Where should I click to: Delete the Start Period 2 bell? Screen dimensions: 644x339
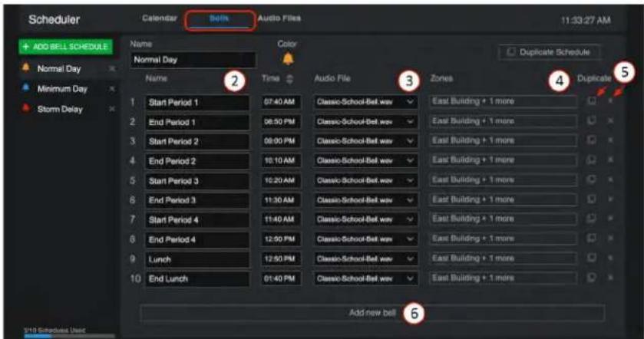click(x=610, y=140)
